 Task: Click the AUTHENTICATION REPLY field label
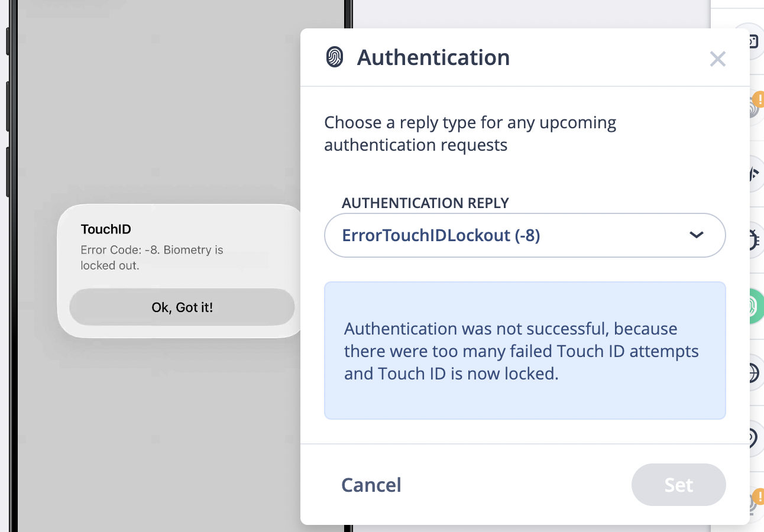425,203
